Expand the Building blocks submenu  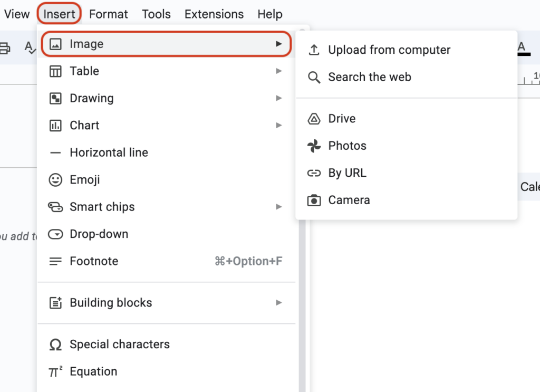pos(279,302)
